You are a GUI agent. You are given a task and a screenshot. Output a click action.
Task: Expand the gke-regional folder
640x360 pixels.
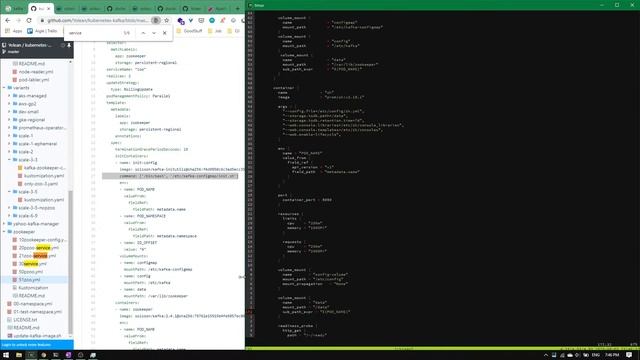pos(9,120)
